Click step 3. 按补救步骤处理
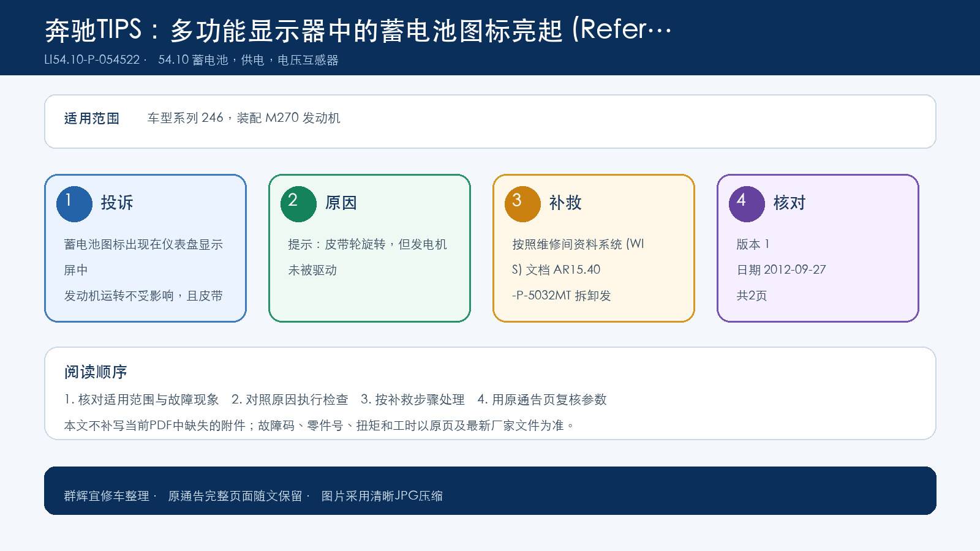This screenshot has width=980, height=551. [413, 400]
